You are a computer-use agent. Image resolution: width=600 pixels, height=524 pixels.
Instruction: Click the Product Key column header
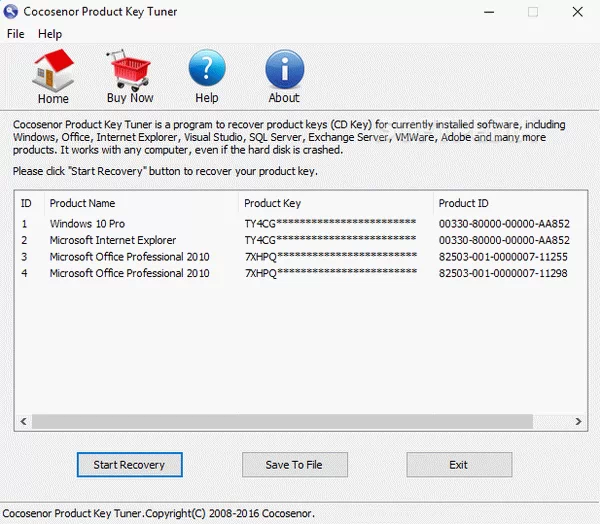point(272,203)
